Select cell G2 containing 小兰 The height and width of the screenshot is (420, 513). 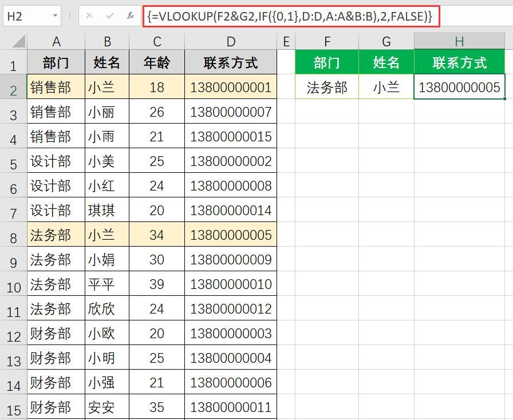coord(386,86)
